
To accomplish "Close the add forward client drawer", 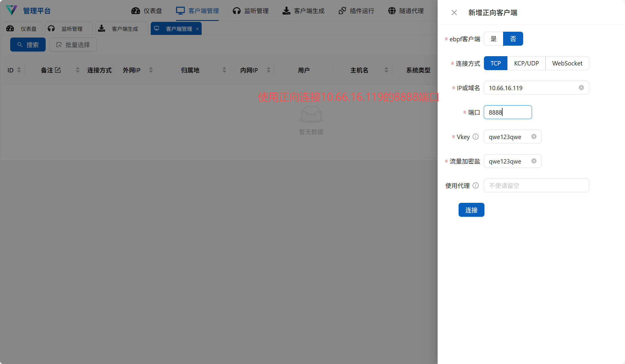I will [454, 13].
